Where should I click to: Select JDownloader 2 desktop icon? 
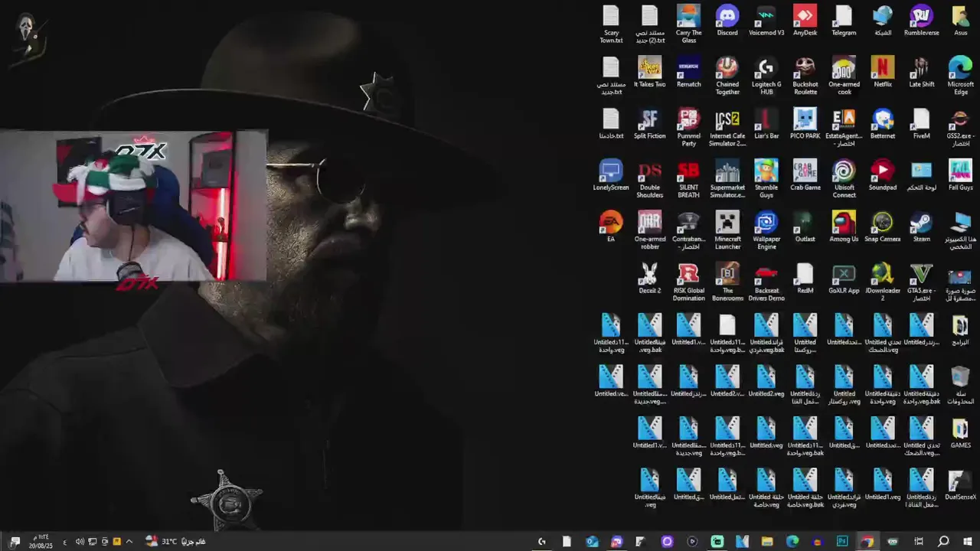coord(883,281)
